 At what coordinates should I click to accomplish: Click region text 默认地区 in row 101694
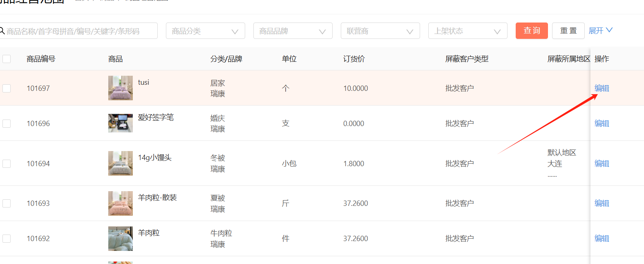[562, 153]
